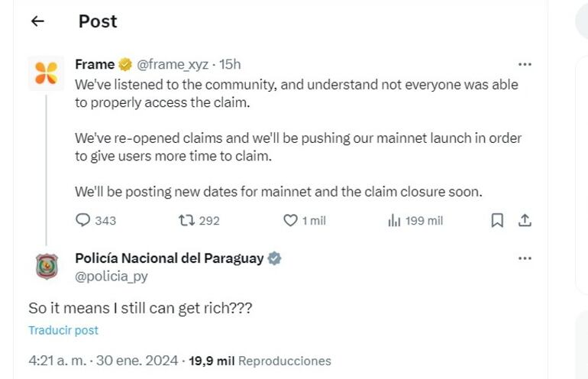Image resolution: width=588 pixels, height=379 pixels.
Task: Click share icon on Frame's post
Action: point(525,220)
